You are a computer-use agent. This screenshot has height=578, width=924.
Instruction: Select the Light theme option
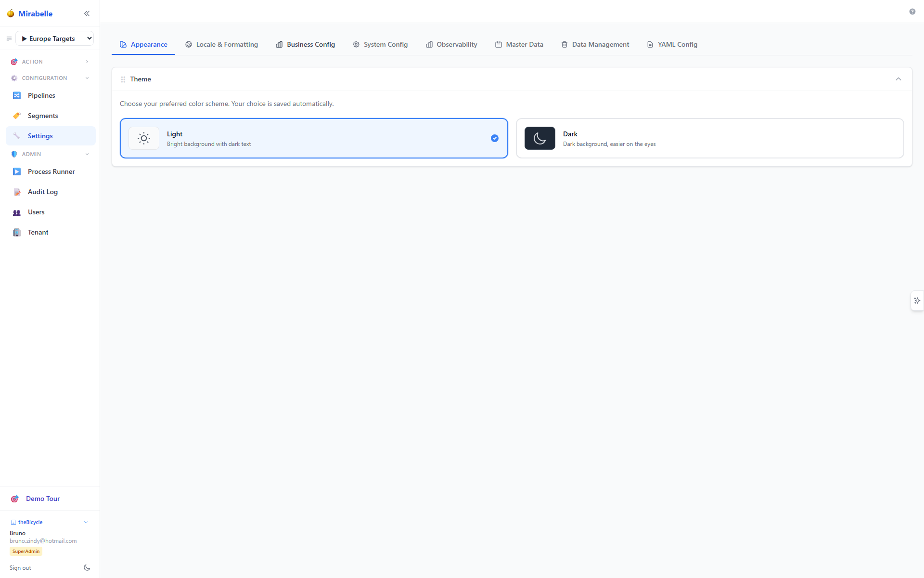(314, 138)
